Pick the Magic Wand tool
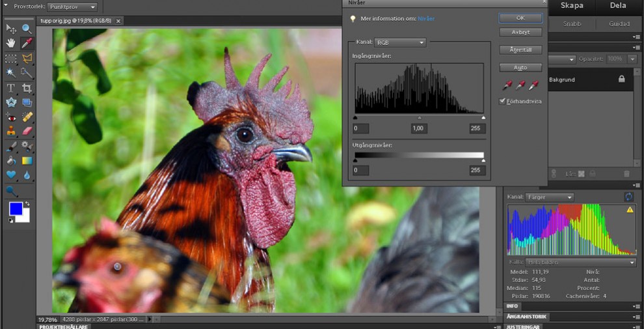Image resolution: width=644 pixels, height=329 pixels. pos(11,72)
